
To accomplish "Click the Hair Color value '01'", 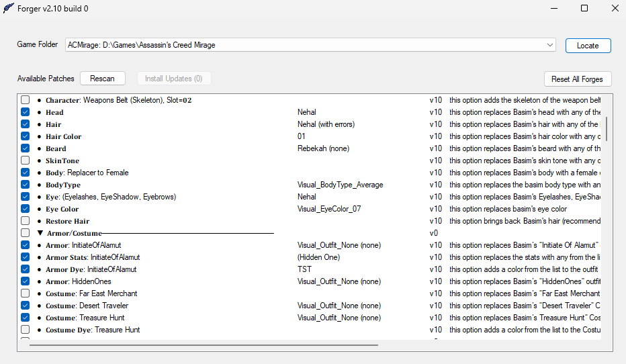I will [x=302, y=136].
